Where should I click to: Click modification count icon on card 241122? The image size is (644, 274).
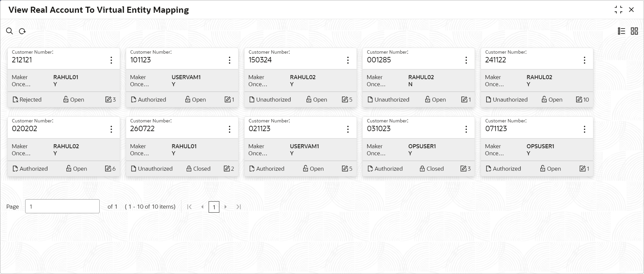[579, 100]
